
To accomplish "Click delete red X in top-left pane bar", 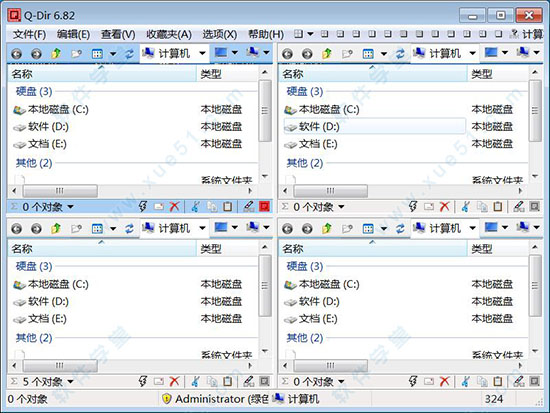I will [x=174, y=207].
